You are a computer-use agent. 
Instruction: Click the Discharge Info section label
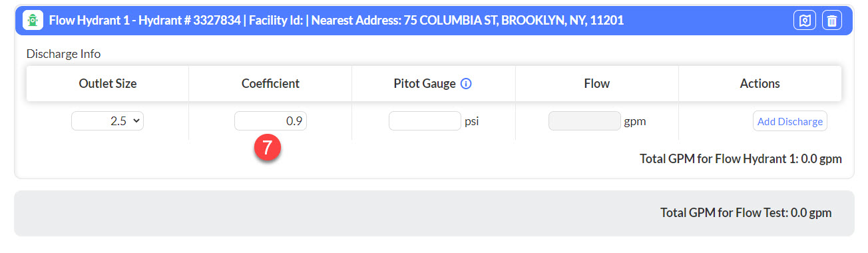click(63, 54)
